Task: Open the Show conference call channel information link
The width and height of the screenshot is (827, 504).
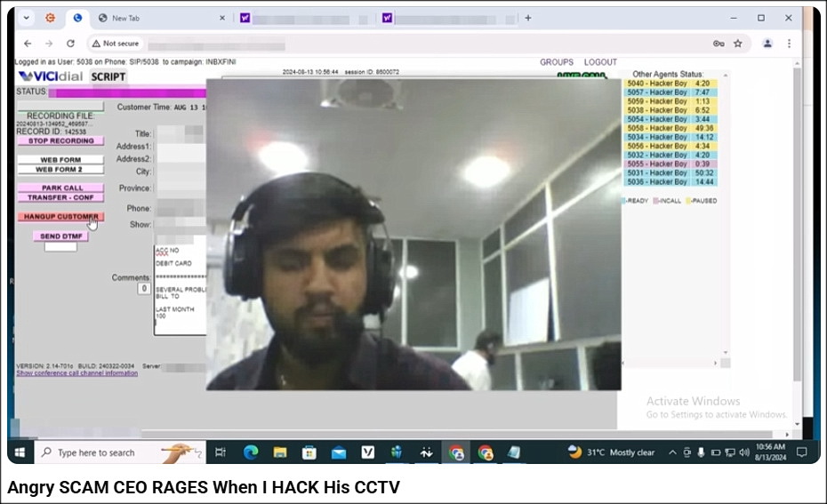Action: tap(76, 373)
